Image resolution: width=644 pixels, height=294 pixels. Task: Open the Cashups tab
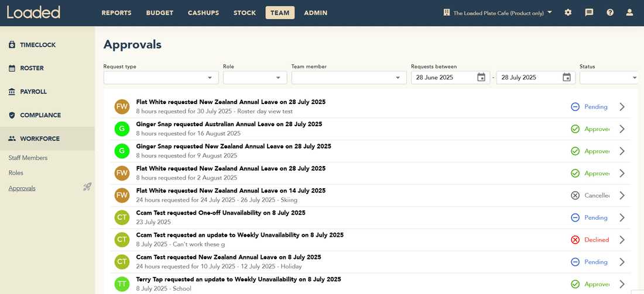(204, 13)
